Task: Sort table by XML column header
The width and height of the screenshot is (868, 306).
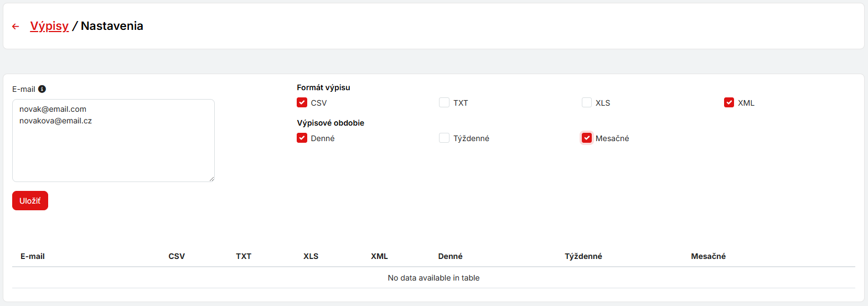Action: click(x=379, y=256)
